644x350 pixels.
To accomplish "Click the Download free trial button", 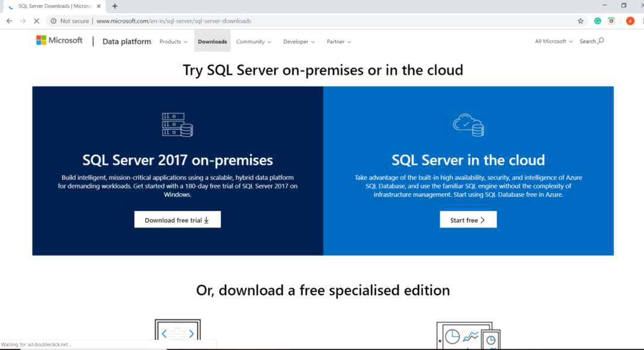I will pos(177,219).
